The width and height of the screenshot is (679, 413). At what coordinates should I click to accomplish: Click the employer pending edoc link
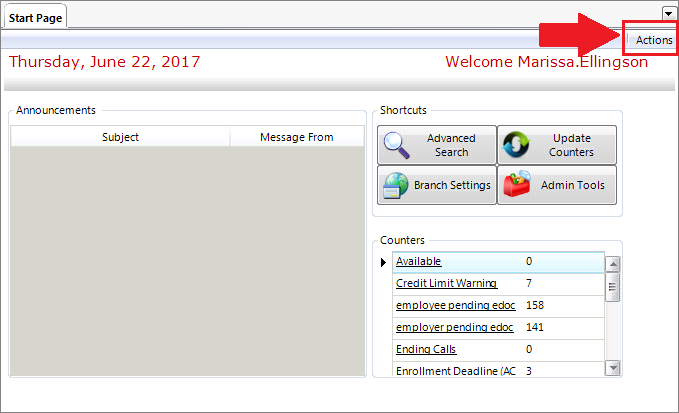[455, 327]
